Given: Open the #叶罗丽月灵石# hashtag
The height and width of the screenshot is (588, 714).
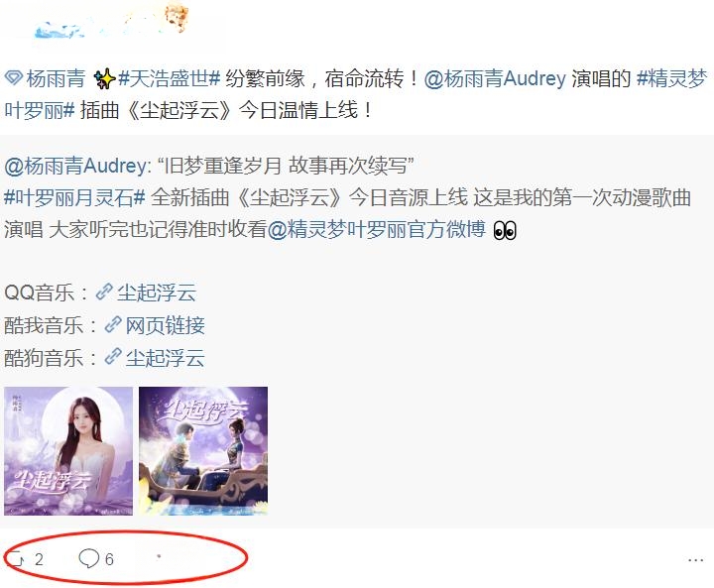Looking at the screenshot, I should (x=74, y=197).
